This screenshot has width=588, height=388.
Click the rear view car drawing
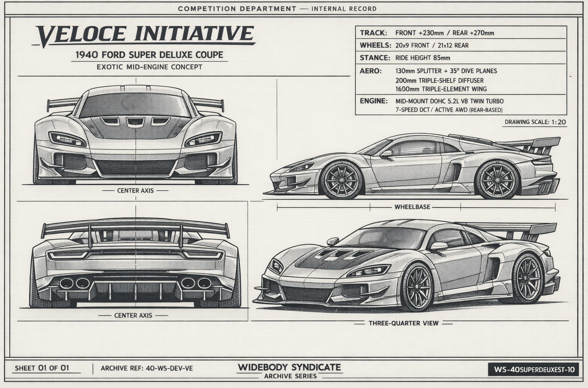pyautogui.click(x=136, y=264)
